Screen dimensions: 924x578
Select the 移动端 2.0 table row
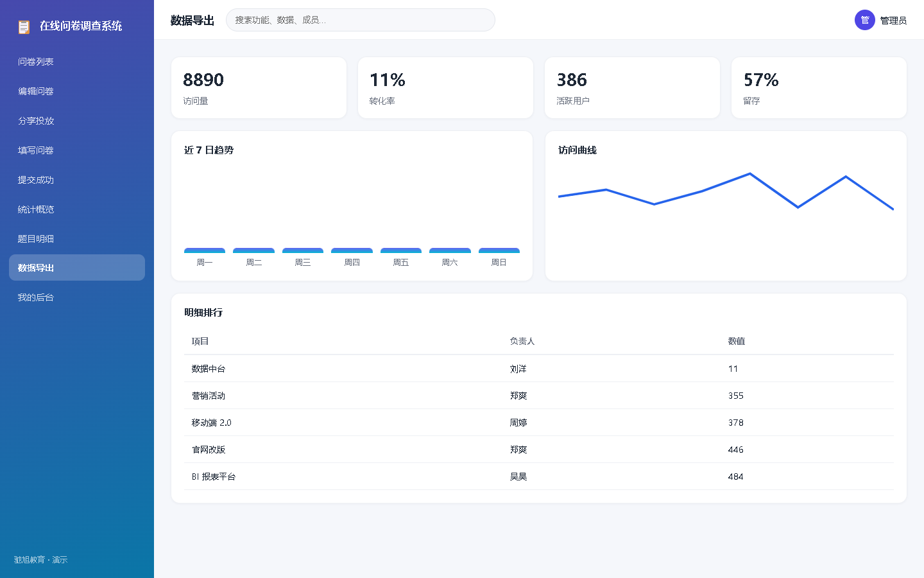[539, 423]
